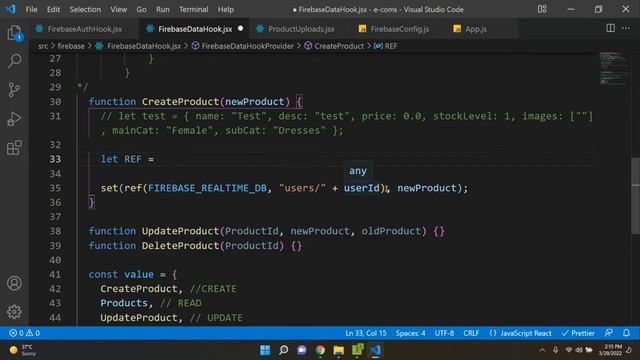Open errors and warnings status indicator

coord(24,333)
